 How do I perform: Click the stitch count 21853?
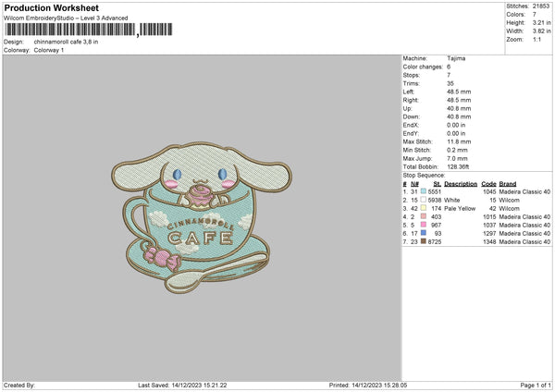[541, 6]
